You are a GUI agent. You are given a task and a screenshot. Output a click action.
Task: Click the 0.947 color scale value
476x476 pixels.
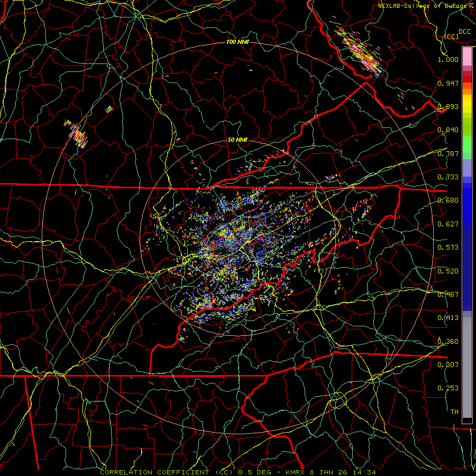click(x=448, y=83)
